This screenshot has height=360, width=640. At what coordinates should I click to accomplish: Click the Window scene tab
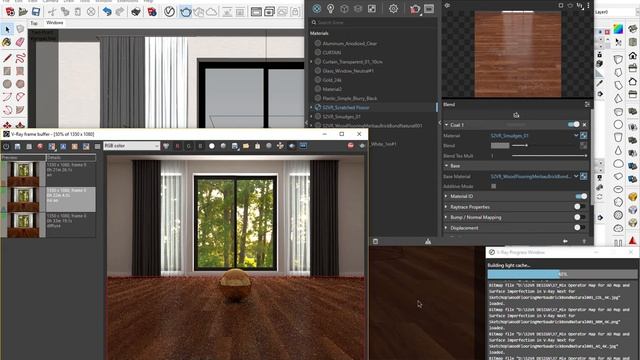click(55, 23)
